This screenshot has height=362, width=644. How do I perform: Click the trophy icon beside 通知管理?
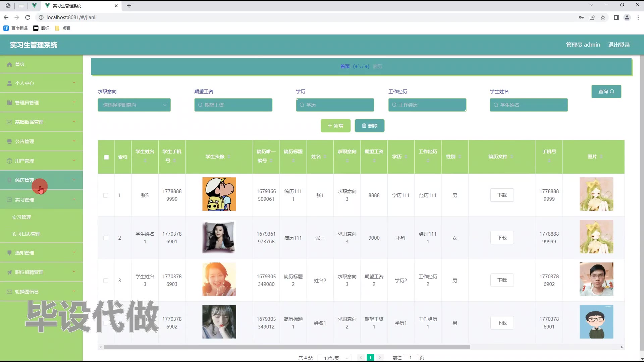point(9,253)
